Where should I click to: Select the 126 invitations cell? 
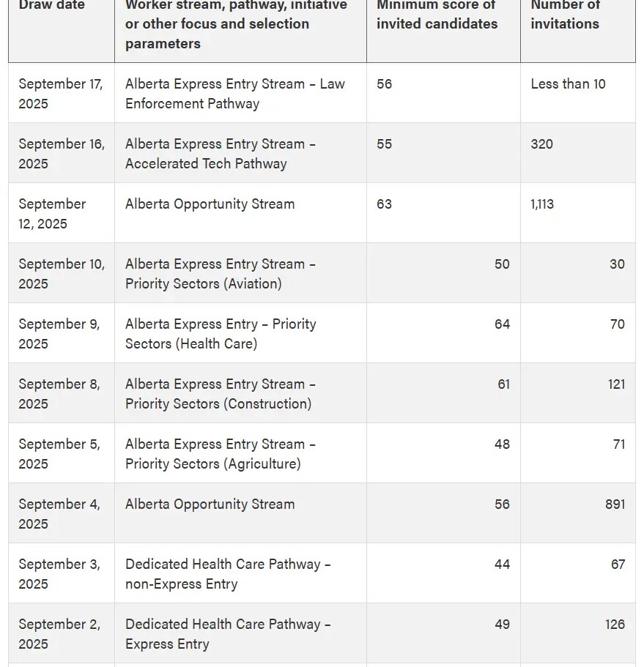615,625
